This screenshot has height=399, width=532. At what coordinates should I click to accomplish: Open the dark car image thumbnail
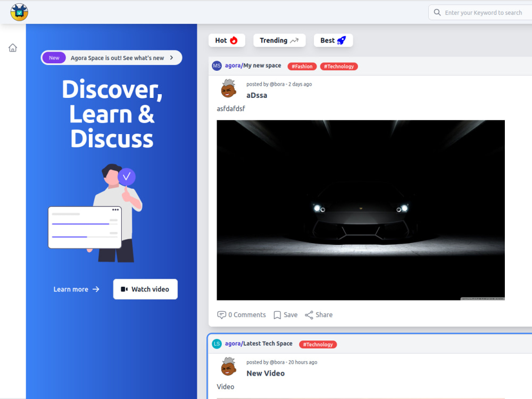point(361,210)
